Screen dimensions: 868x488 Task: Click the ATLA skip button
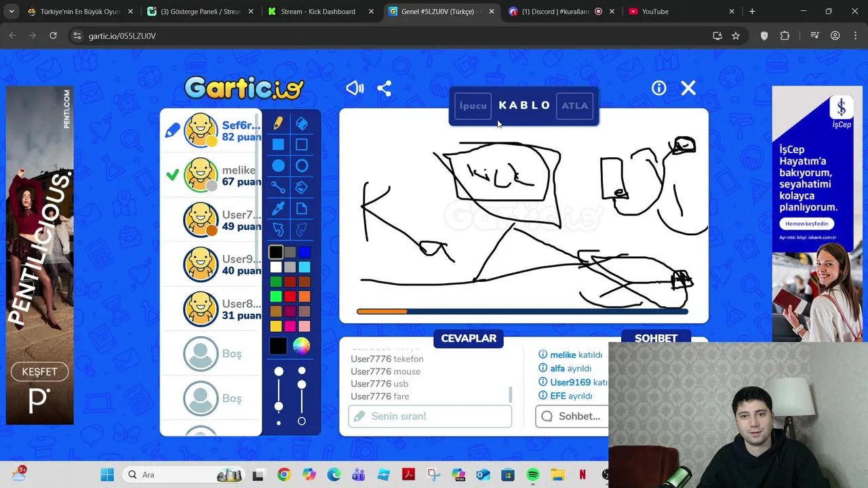click(x=575, y=106)
